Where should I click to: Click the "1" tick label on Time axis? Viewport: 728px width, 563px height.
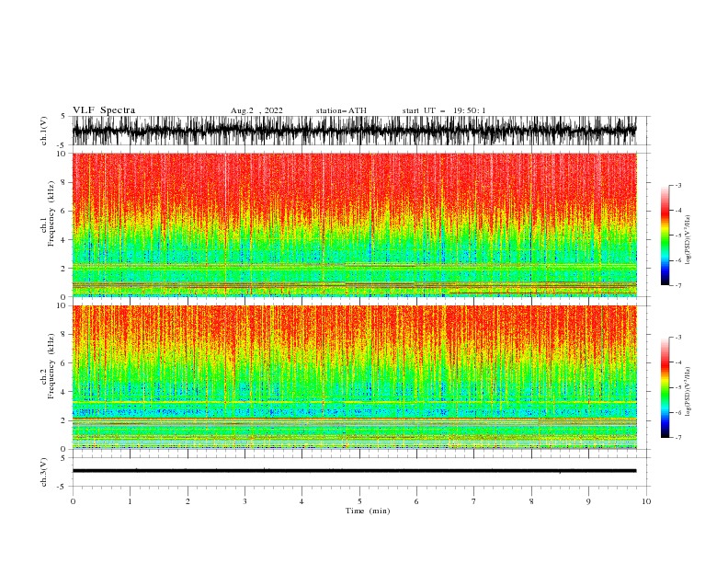point(130,501)
